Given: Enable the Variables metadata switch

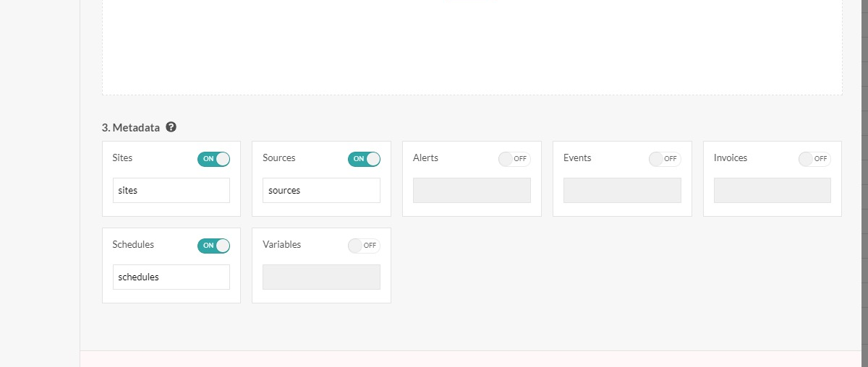Looking at the screenshot, I should tap(364, 246).
